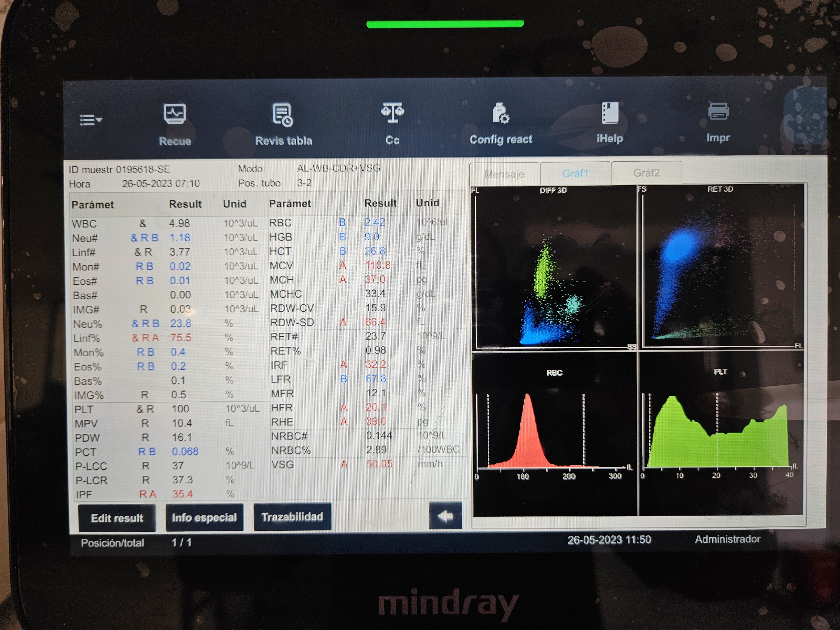This screenshot has width=840, height=630.
Task: Click the DIFF 3D scattergram
Action: click(x=554, y=268)
